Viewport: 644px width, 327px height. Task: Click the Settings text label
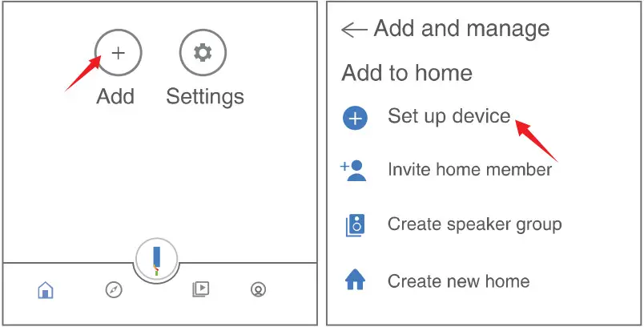tap(205, 97)
